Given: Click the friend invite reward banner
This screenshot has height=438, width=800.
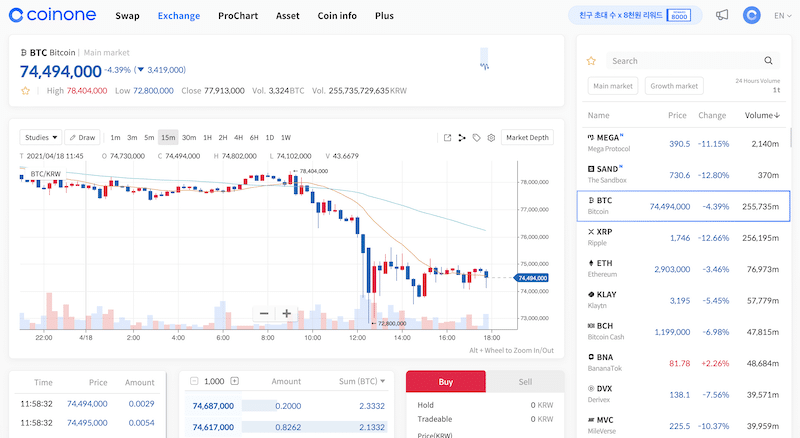Looking at the screenshot, I should [635, 15].
